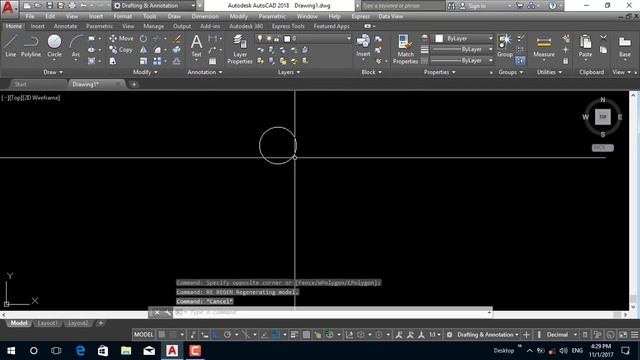640x360 pixels.
Task: Click the WCS label under ViewCube
Action: click(x=602, y=148)
